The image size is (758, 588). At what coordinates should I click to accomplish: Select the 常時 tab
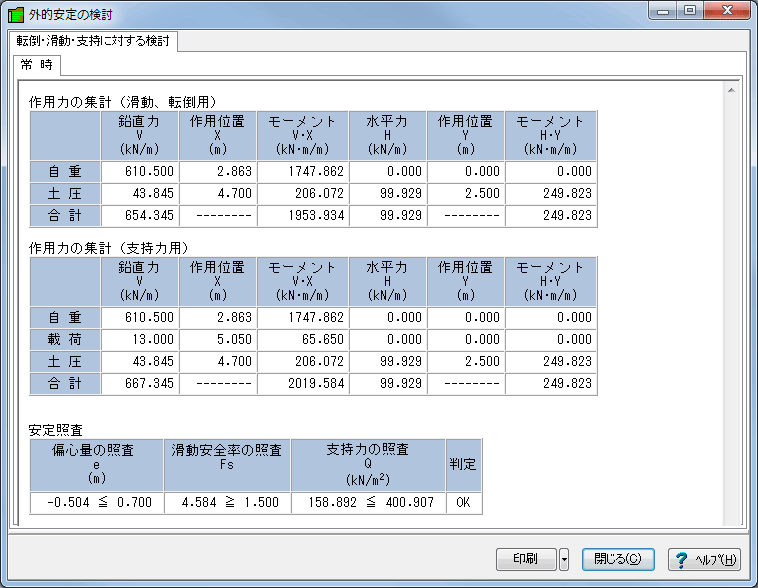coord(37,65)
